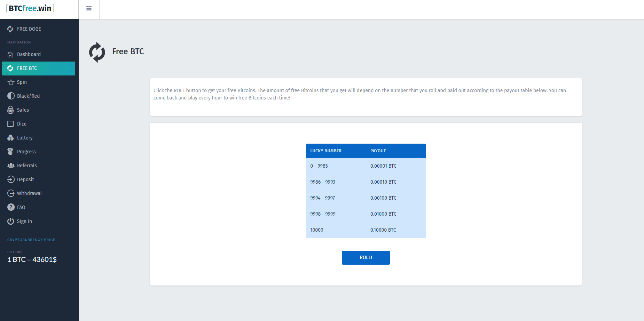
Task: Click the PAYOUT column header
Action: [x=378, y=151]
